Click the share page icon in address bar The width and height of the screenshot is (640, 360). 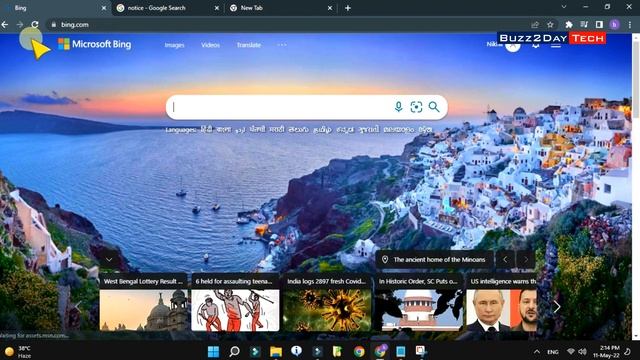point(535,24)
